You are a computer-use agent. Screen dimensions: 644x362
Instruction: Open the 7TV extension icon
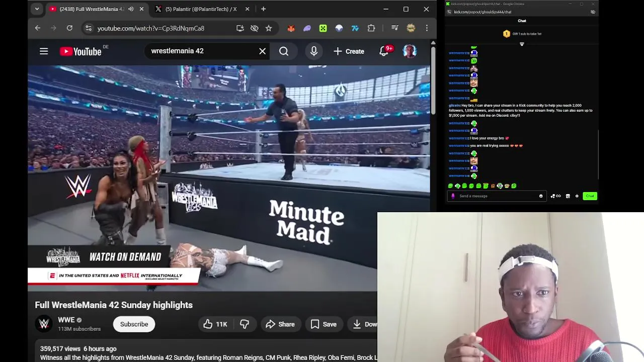pyautogui.click(x=355, y=28)
